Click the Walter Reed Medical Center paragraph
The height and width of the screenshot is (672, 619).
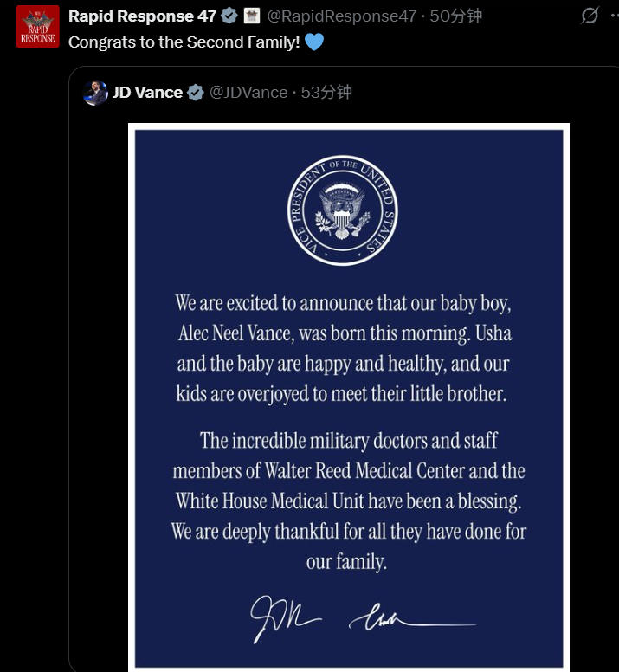click(349, 501)
